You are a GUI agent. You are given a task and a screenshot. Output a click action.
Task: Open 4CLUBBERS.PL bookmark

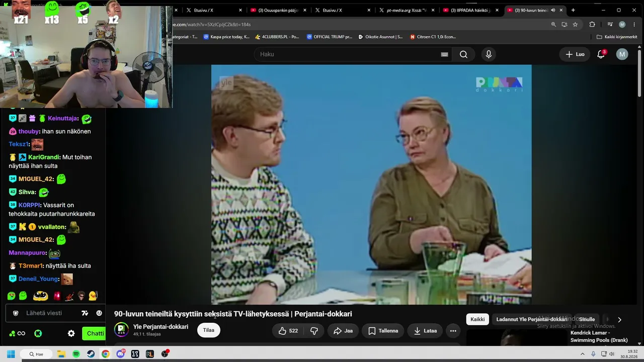(277, 37)
